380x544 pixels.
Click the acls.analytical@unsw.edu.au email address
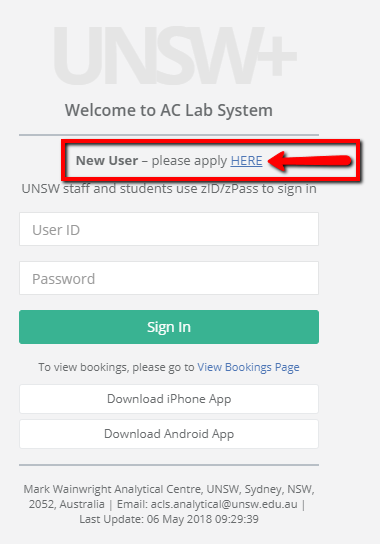(224, 504)
